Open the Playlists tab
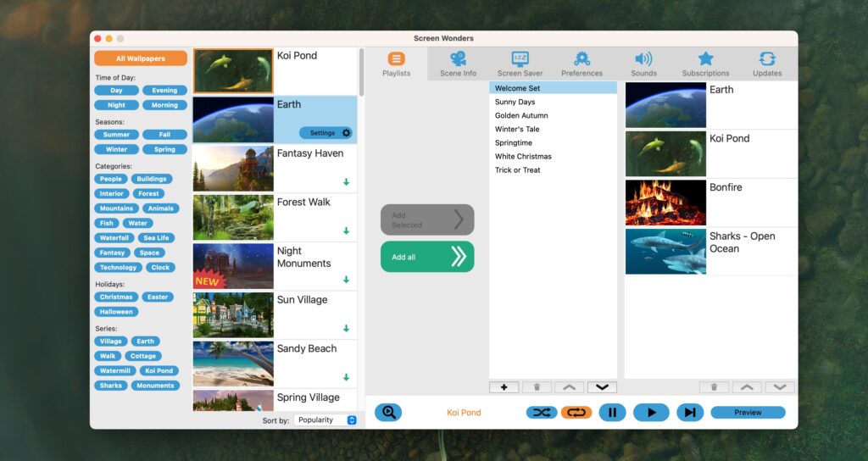The image size is (868, 461). (397, 64)
